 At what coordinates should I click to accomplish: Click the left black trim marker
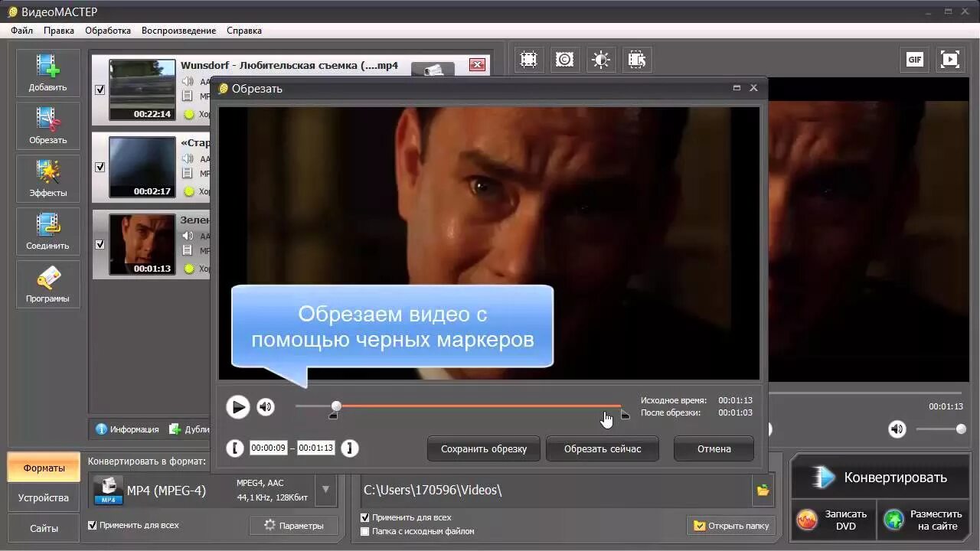coord(333,416)
